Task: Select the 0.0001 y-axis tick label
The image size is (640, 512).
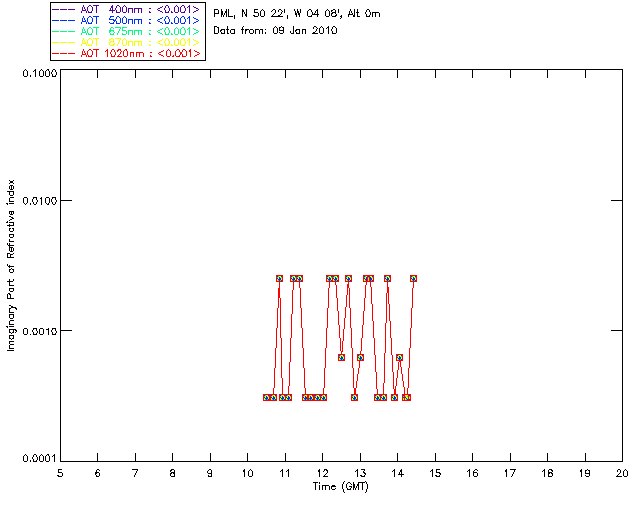Action: [x=40, y=459]
